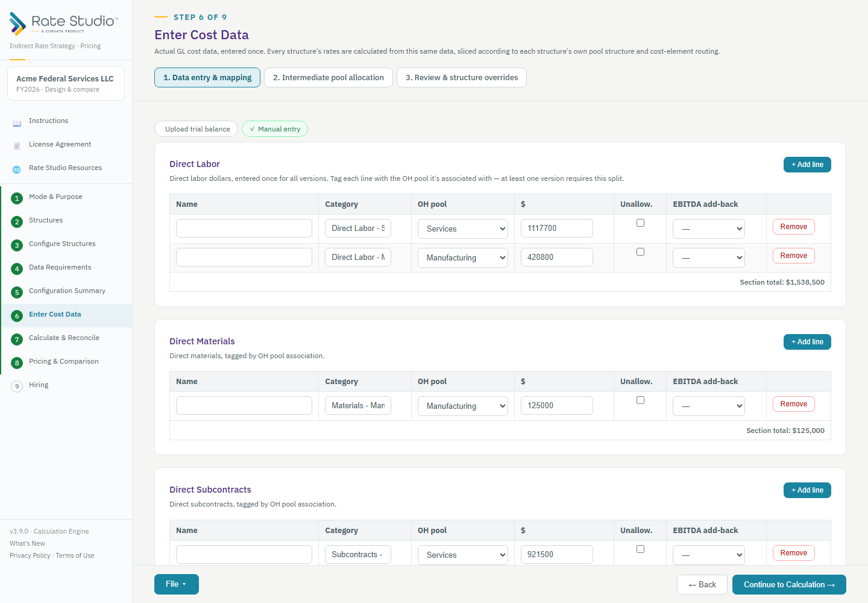Add line to Direct Materials section
The image size is (868, 603).
click(x=807, y=342)
